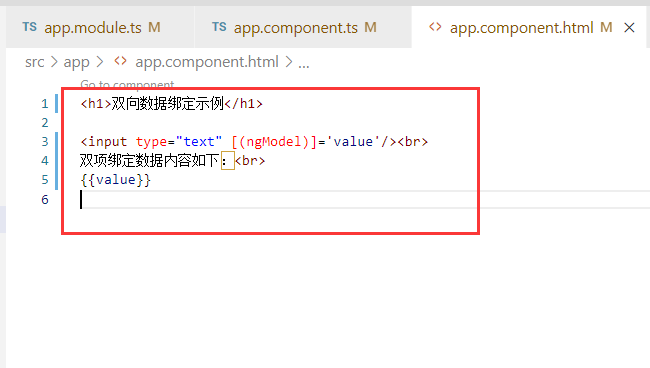Click the Chinese text on line 4
Screen dimensions: 650x368
(x=150, y=160)
